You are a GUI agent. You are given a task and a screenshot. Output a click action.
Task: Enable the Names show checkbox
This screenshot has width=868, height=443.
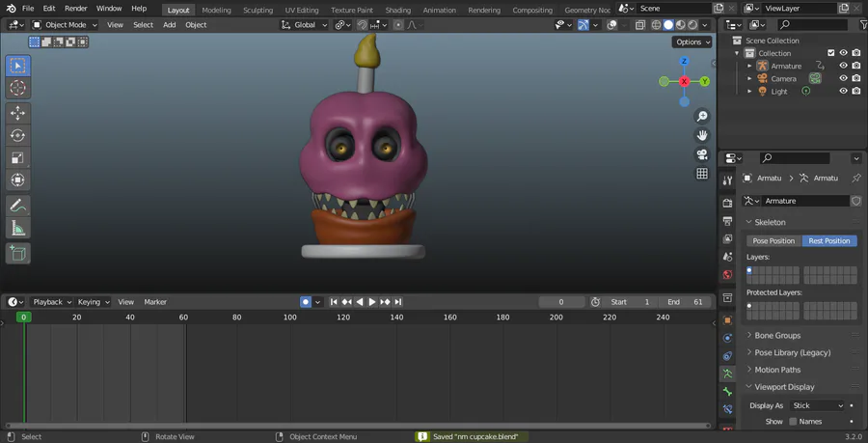794,422
